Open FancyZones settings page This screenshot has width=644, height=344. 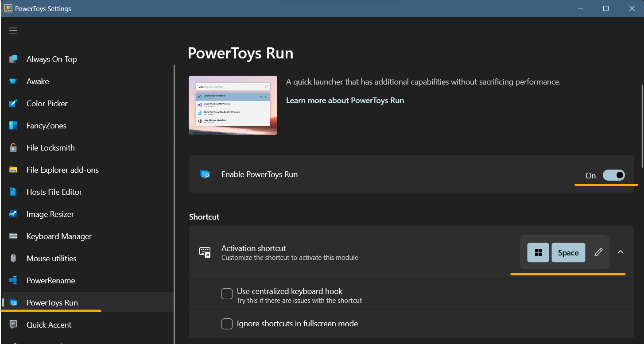click(x=46, y=125)
